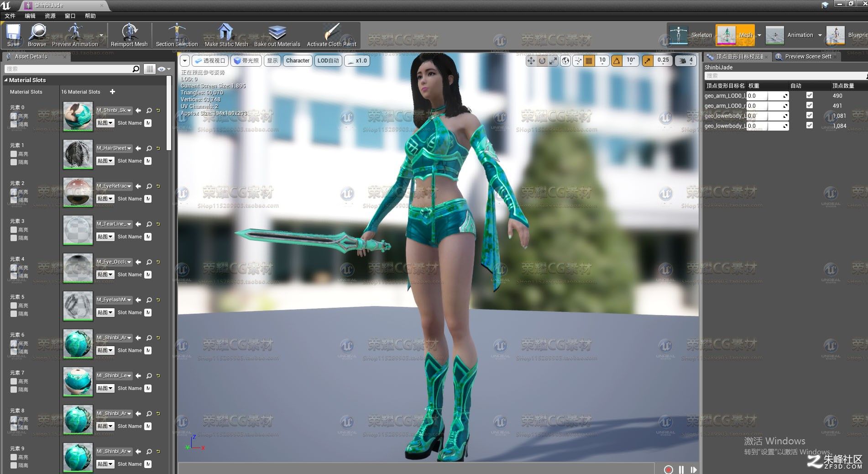
Task: Open the Preview Animation arrow dropdown
Action: [x=101, y=35]
